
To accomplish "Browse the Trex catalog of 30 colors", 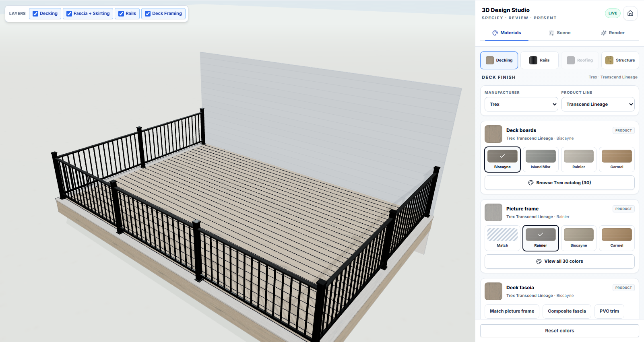I will 559,183.
